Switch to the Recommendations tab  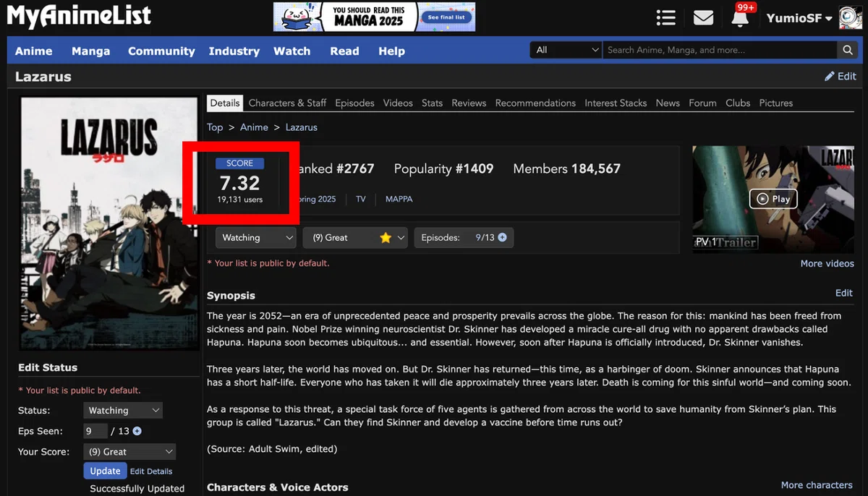(x=535, y=103)
